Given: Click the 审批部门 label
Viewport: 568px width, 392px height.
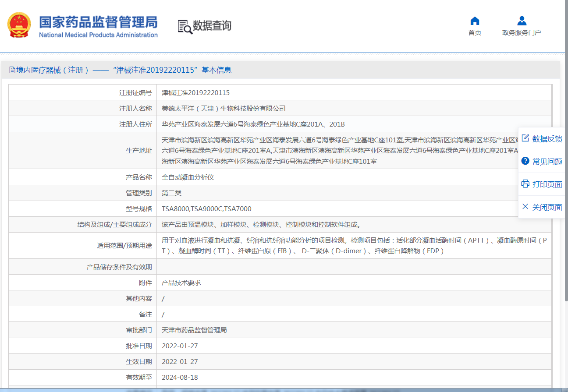Looking at the screenshot, I should pyautogui.click(x=139, y=330).
